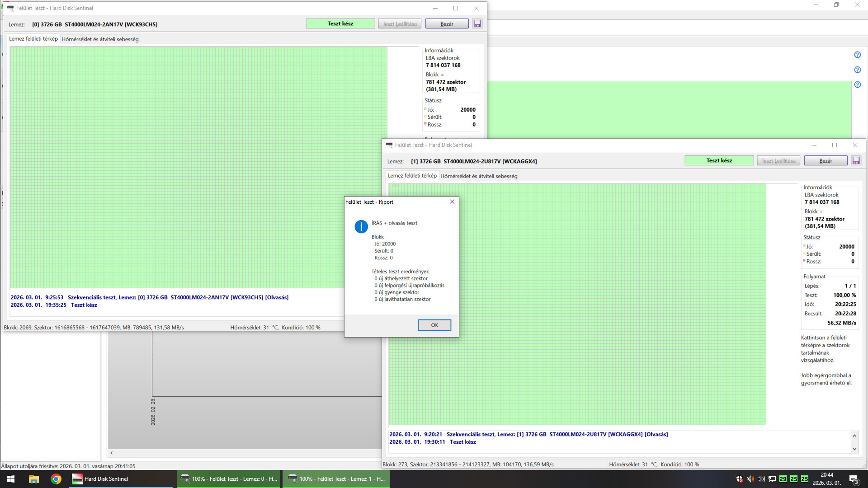This screenshot has width=868, height=488.
Task: Click Bezár button in Disk 0 window
Action: (447, 24)
